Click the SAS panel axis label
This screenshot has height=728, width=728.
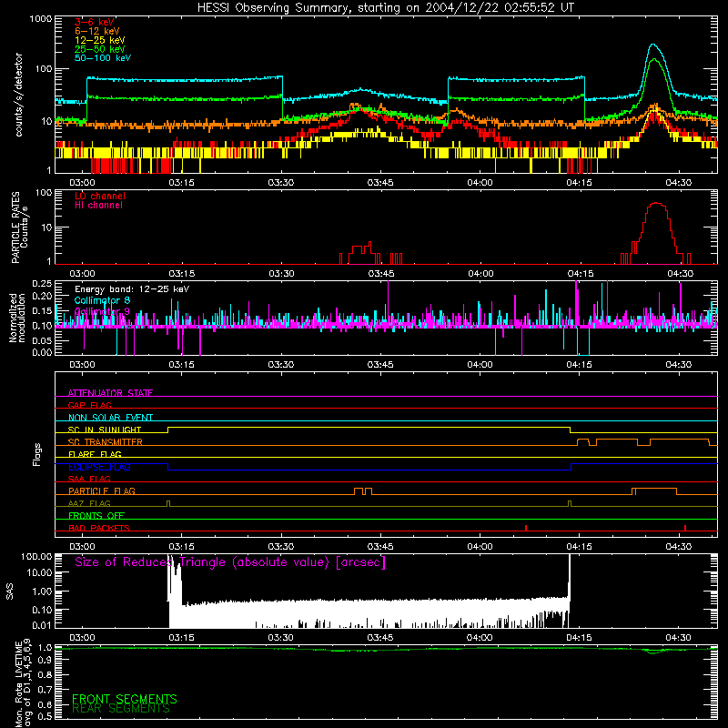coord(10,591)
